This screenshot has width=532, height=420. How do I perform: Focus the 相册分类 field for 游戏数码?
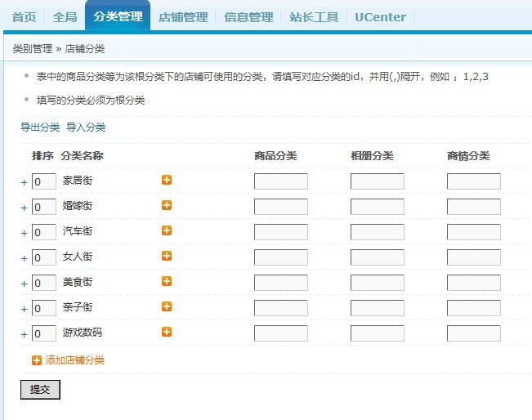coord(378,333)
